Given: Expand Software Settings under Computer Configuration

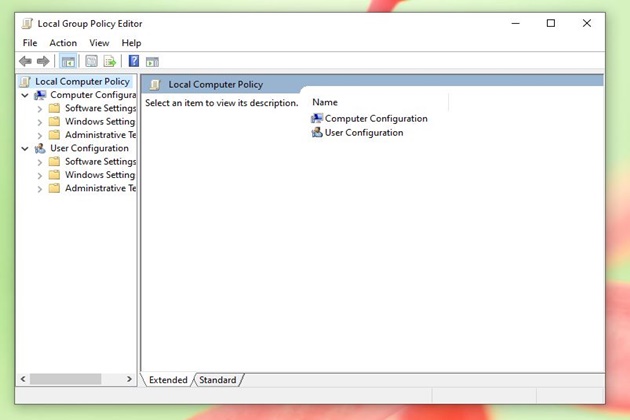Looking at the screenshot, I should pyautogui.click(x=39, y=109).
